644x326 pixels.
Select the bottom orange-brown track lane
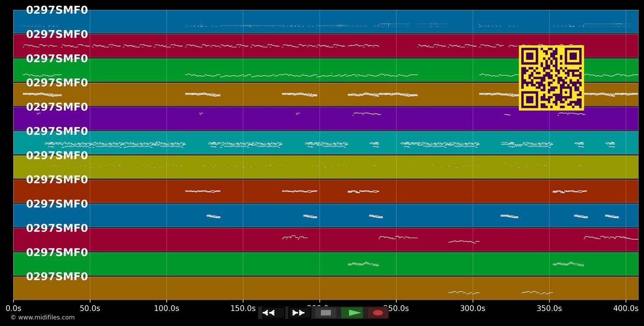pyautogui.click(x=326, y=288)
